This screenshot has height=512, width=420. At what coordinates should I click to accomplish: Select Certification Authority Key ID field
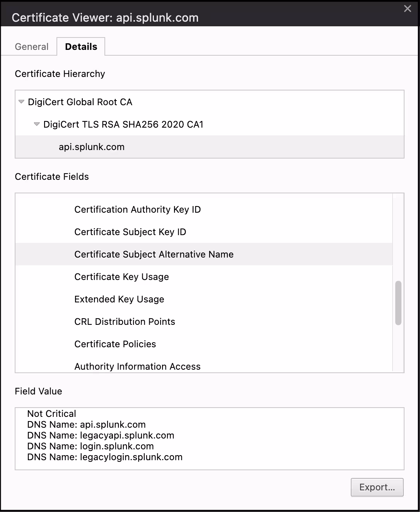[x=137, y=210]
